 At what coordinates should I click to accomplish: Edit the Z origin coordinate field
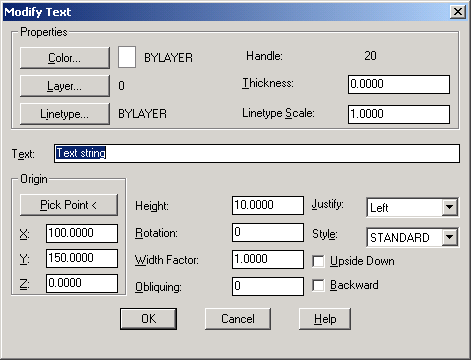tap(82, 283)
